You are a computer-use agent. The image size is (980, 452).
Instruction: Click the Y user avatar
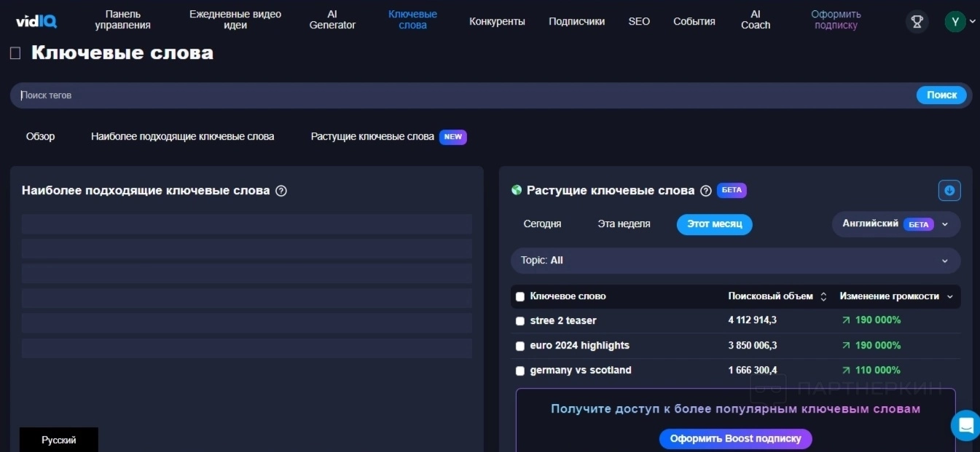tap(954, 21)
